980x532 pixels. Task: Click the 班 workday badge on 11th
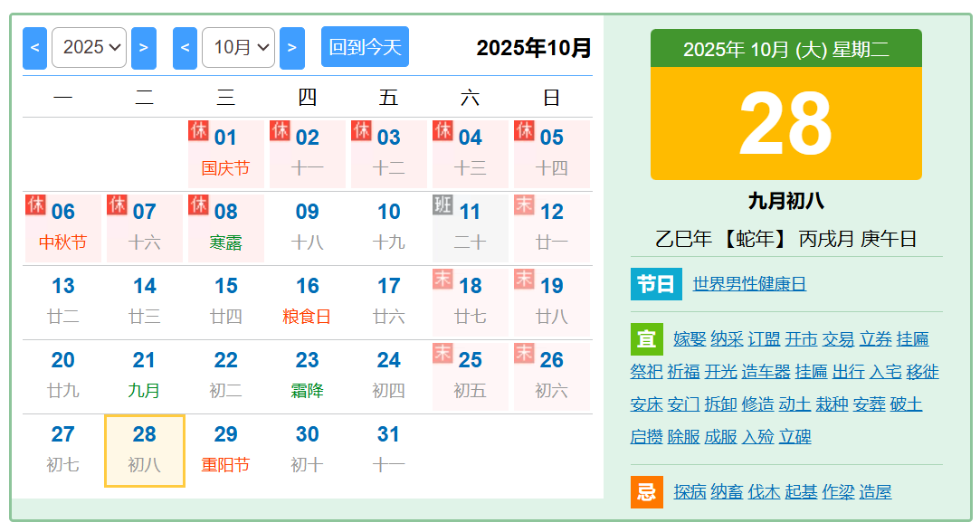point(442,204)
